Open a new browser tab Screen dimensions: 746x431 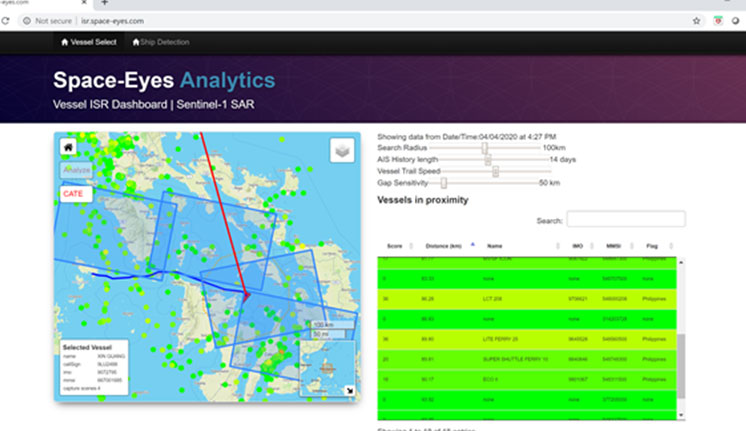click(105, 3)
